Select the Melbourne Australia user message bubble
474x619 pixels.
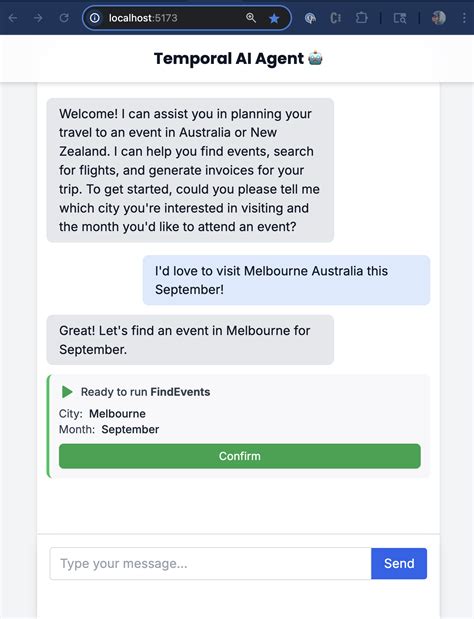point(286,280)
